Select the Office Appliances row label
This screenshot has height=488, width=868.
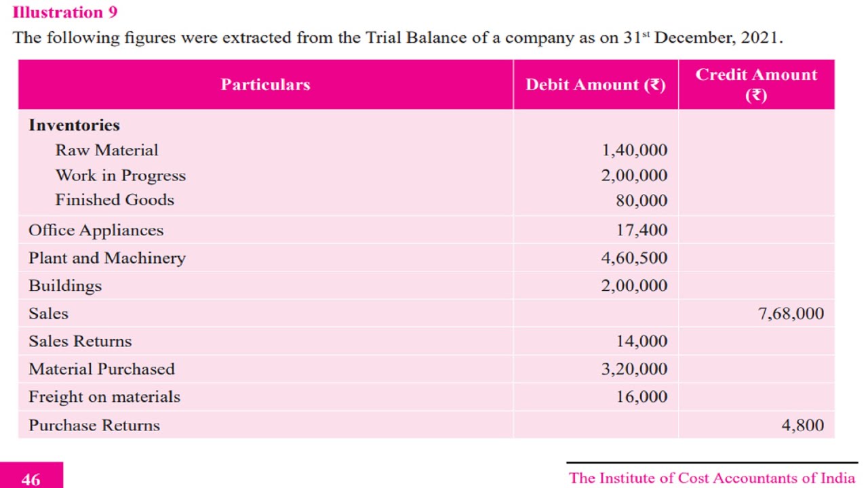[96, 230]
